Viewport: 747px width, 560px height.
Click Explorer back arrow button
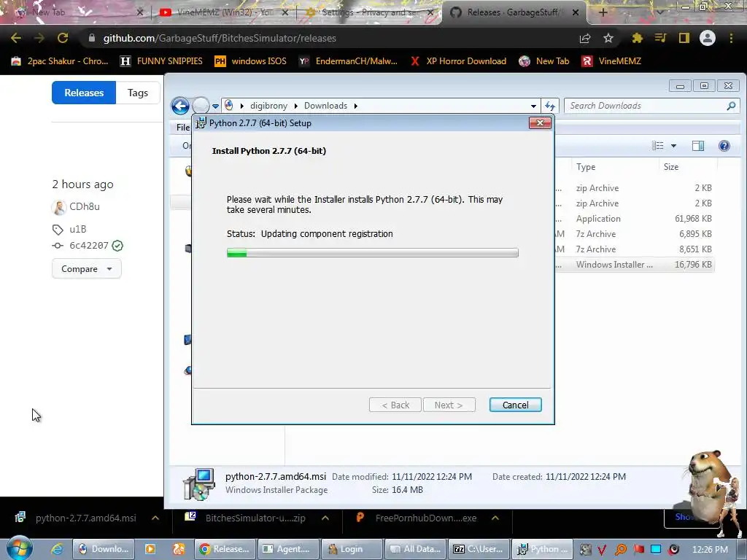pyautogui.click(x=181, y=106)
